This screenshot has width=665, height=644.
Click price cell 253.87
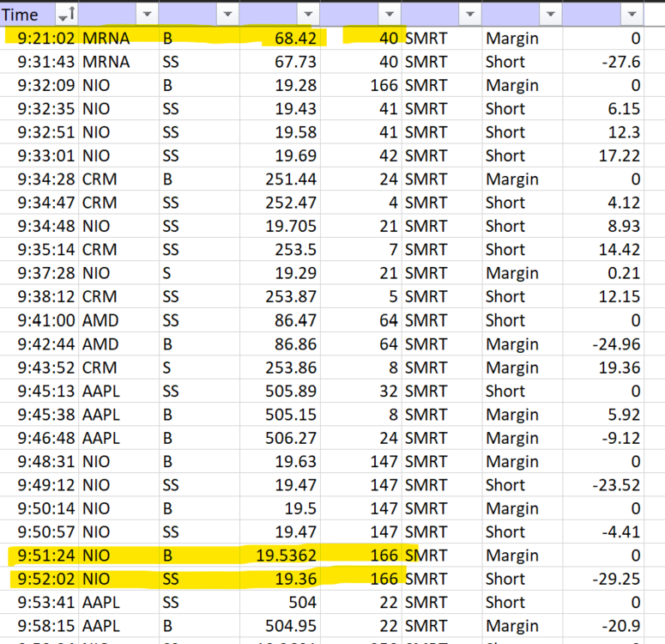(x=280, y=296)
